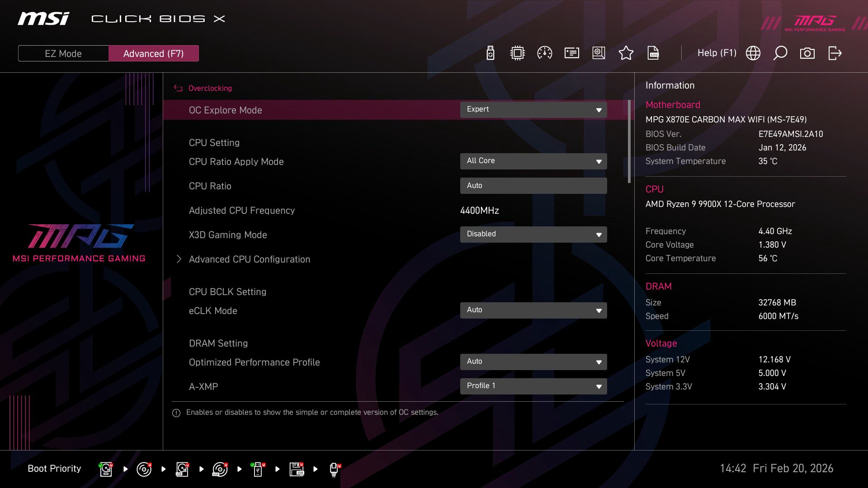Image resolution: width=868 pixels, height=488 pixels.
Task: View the BIOS log file icon
Action: point(653,53)
